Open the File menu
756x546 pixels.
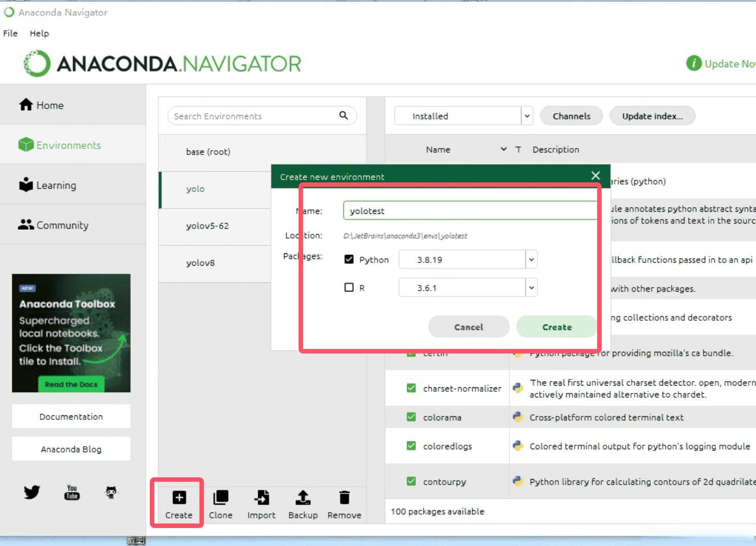coord(10,33)
